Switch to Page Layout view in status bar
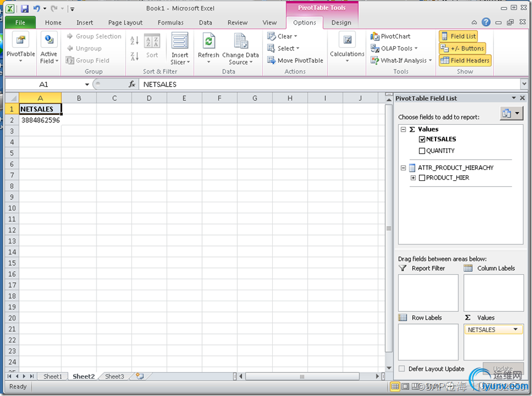The width and height of the screenshot is (532, 396). (x=405, y=387)
